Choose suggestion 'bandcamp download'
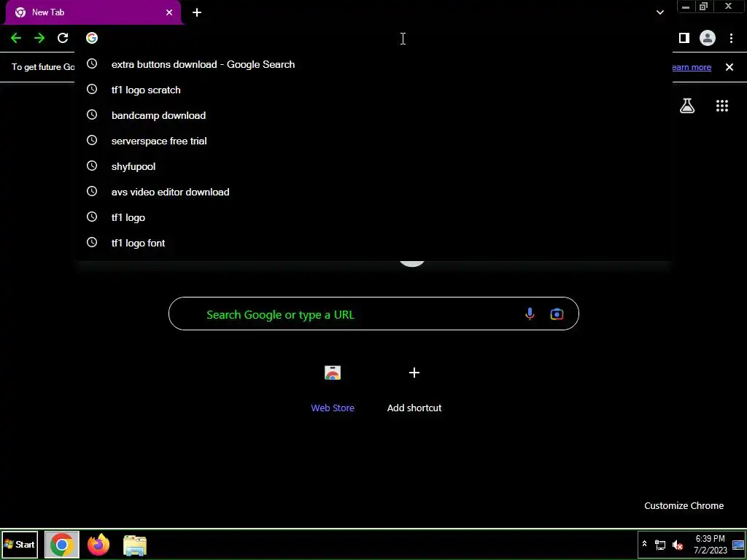The width and height of the screenshot is (747, 560). (x=373, y=115)
